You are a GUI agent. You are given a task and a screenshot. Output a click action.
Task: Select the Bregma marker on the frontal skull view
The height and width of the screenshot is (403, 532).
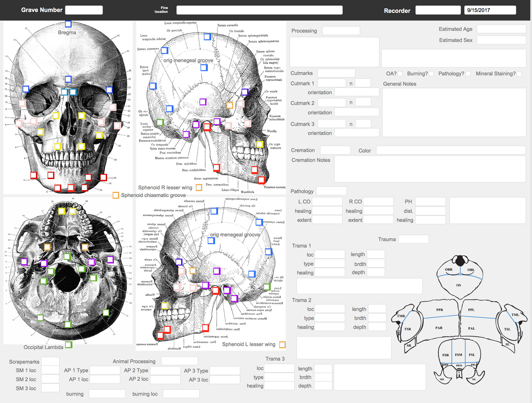click(68, 24)
